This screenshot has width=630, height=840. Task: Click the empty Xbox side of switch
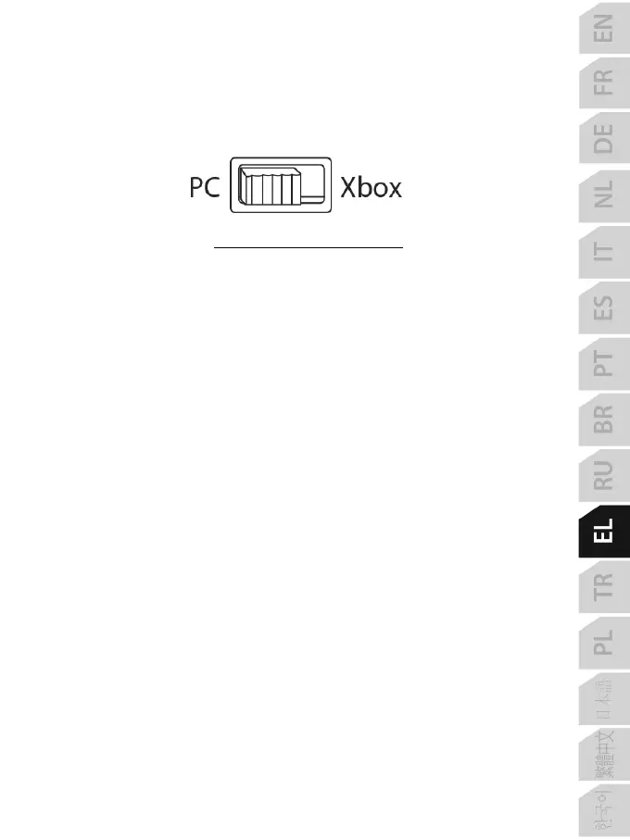point(313,182)
